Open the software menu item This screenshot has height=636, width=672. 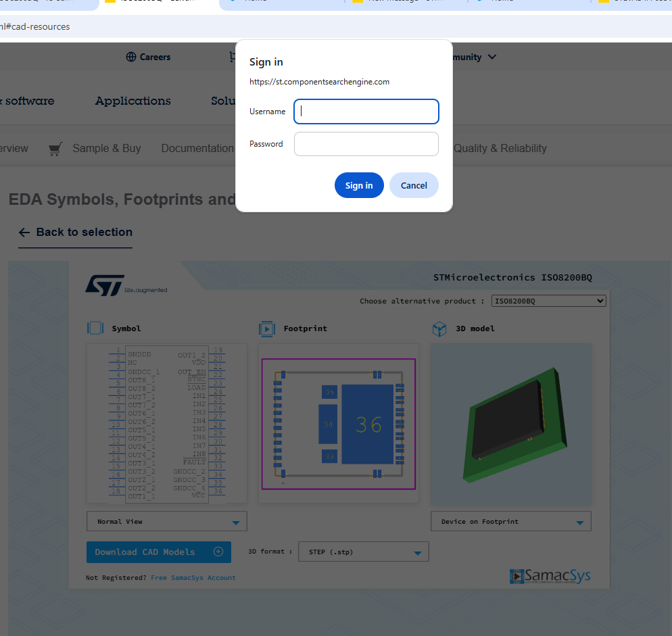(x=28, y=101)
